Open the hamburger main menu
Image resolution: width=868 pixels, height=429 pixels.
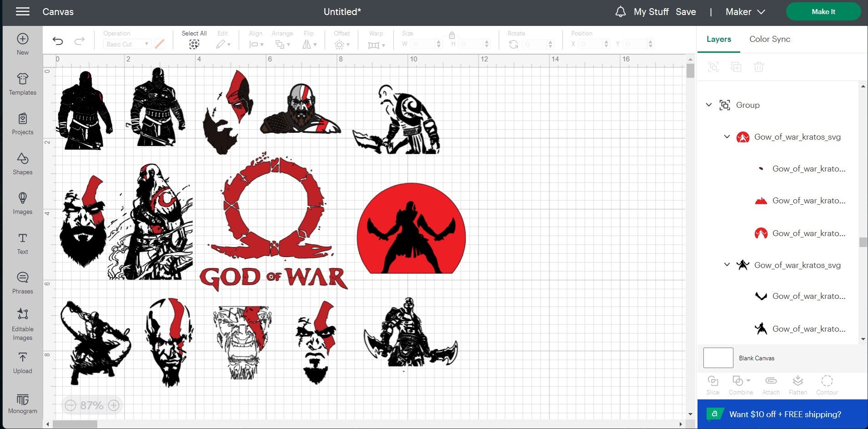click(23, 12)
